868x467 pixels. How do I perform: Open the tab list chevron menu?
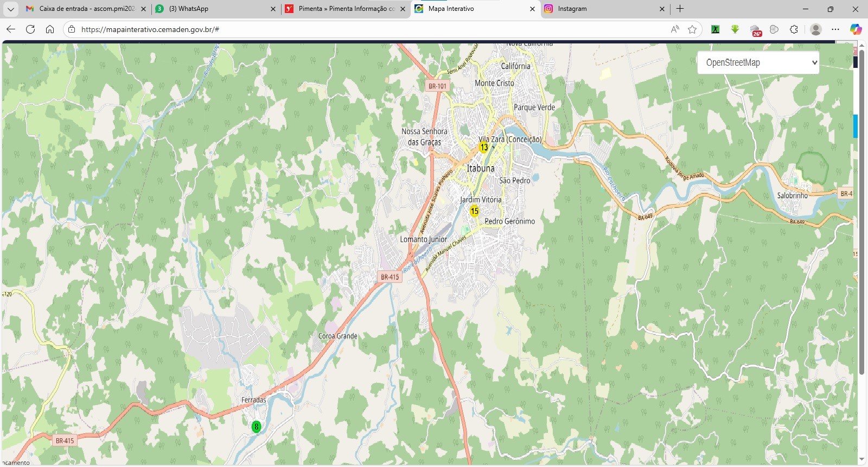pyautogui.click(x=10, y=9)
